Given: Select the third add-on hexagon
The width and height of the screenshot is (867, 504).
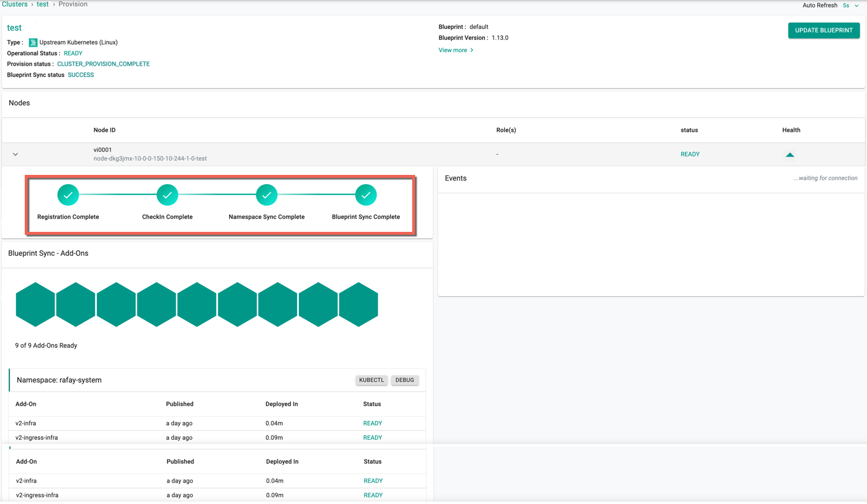Looking at the screenshot, I should pos(116,304).
